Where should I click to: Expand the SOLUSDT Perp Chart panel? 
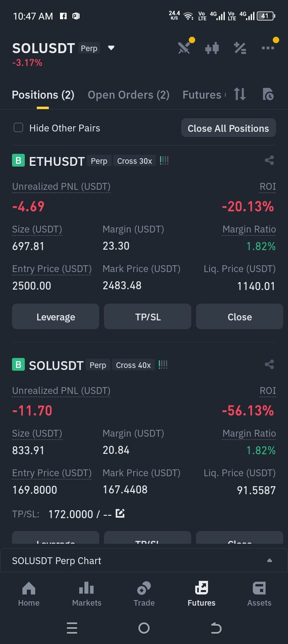click(x=144, y=561)
